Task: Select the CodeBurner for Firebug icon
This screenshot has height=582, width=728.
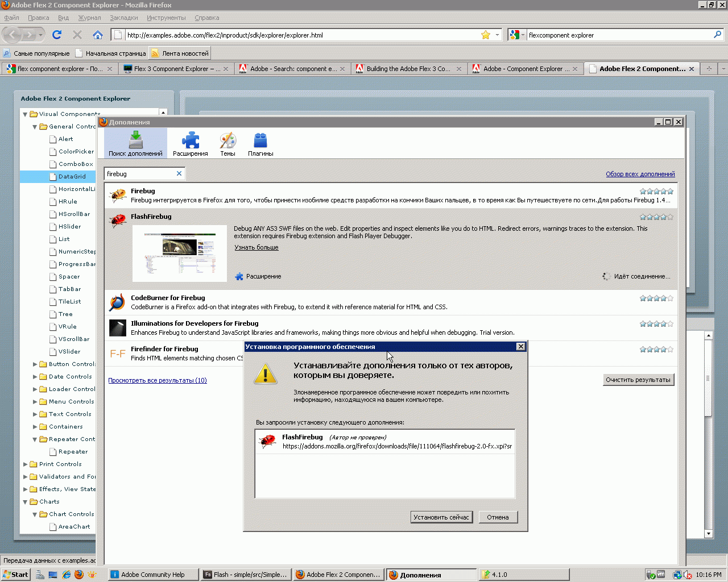Action: click(x=117, y=302)
